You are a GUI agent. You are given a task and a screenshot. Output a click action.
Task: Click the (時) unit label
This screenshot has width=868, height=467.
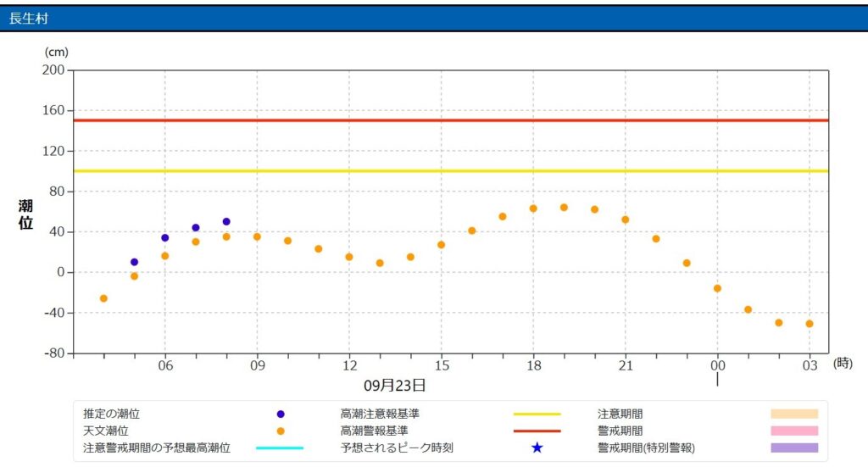click(x=843, y=364)
